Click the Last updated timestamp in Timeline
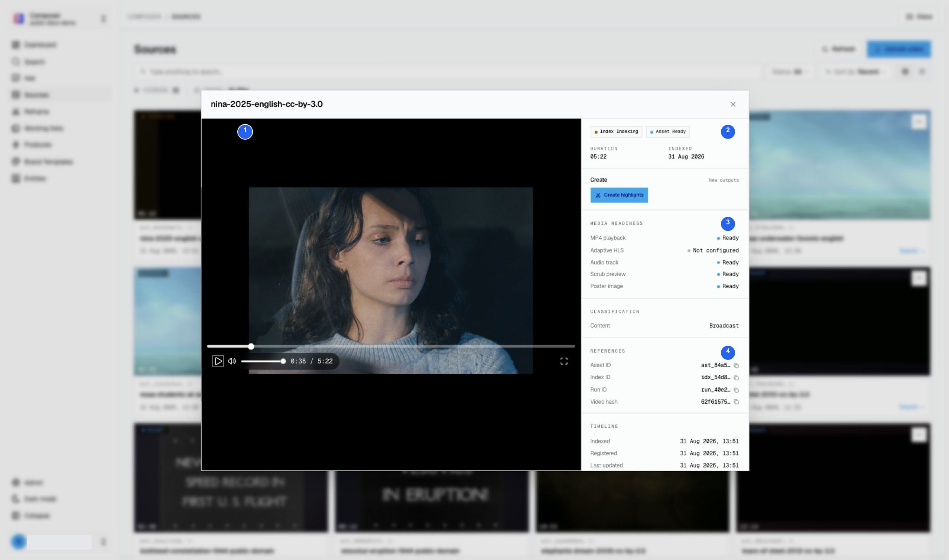Screen dimensions: 949x560 (x=709, y=465)
